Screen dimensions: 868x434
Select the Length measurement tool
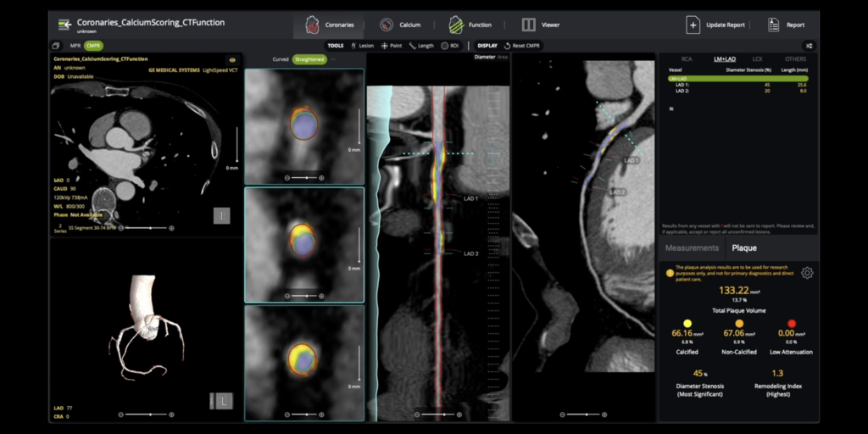point(421,46)
